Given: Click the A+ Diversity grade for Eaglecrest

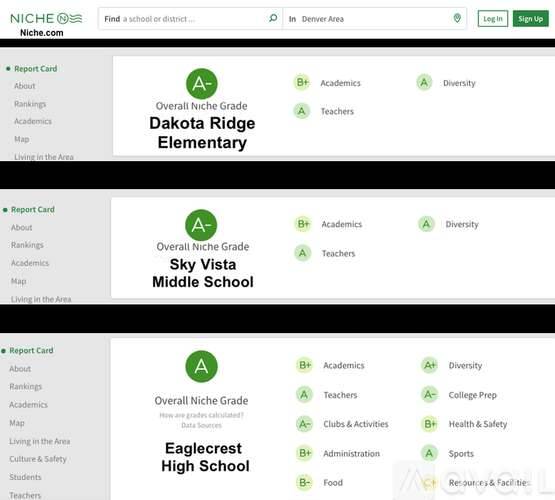Looking at the screenshot, I should coord(429,365).
